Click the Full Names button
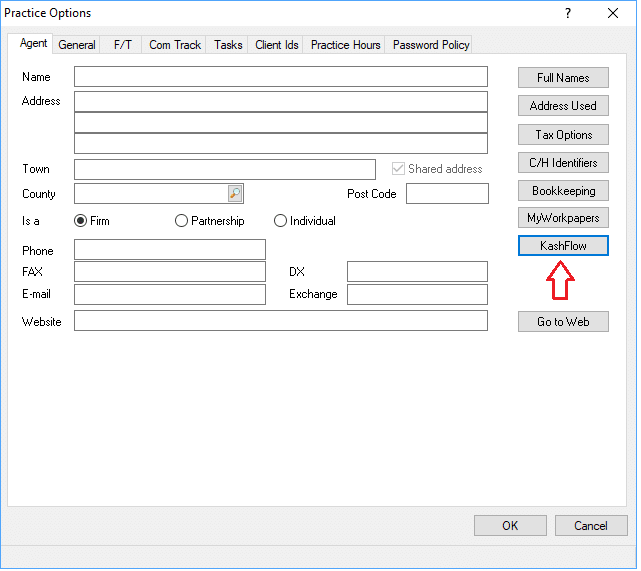 [563, 78]
